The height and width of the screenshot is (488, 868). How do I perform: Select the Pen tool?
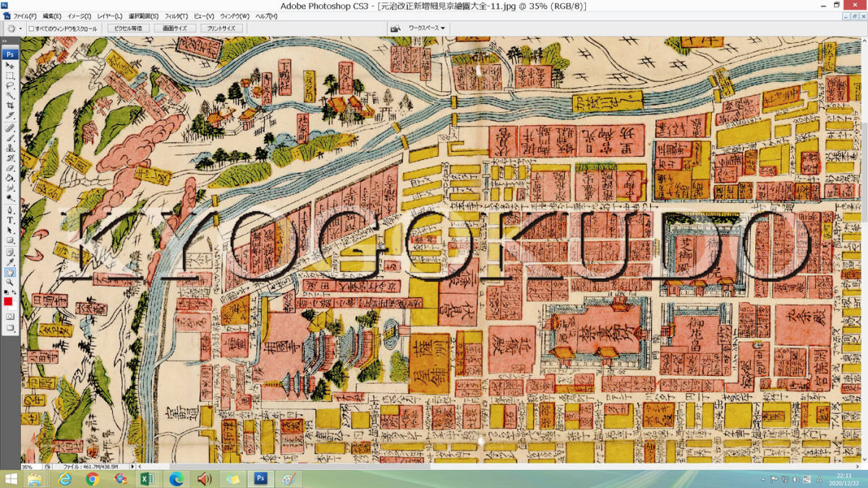tap(10, 210)
